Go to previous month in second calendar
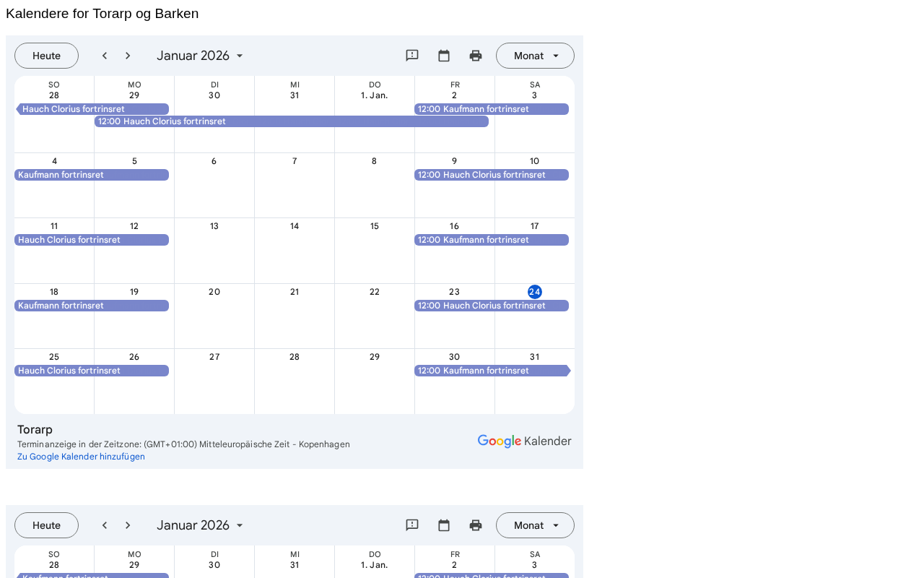The height and width of the screenshot is (578, 924). coord(105,525)
